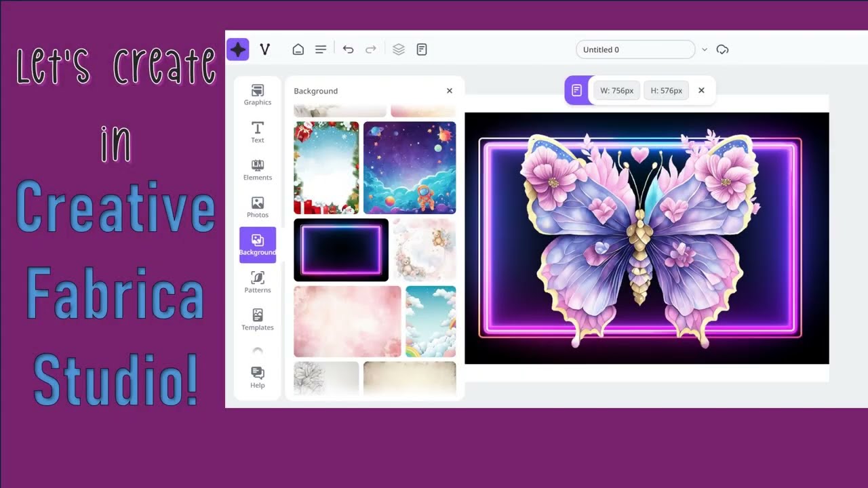
Task: Open the Help chat sidebar item
Action: click(258, 378)
